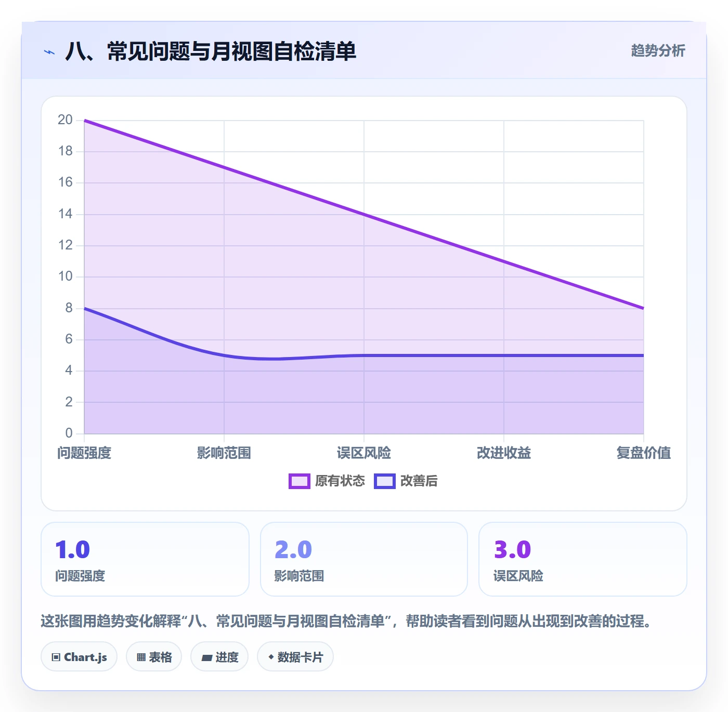This screenshot has height=712, width=728.
Task: Click the 影响范围 x-axis label
Action: coord(224,453)
